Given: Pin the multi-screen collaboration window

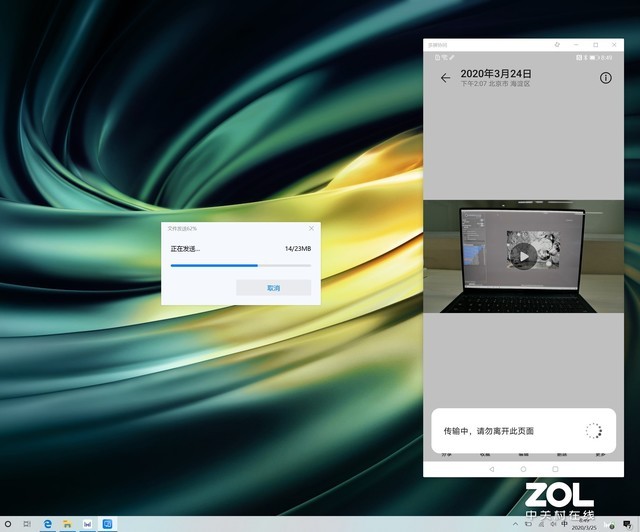Looking at the screenshot, I should [x=557, y=45].
